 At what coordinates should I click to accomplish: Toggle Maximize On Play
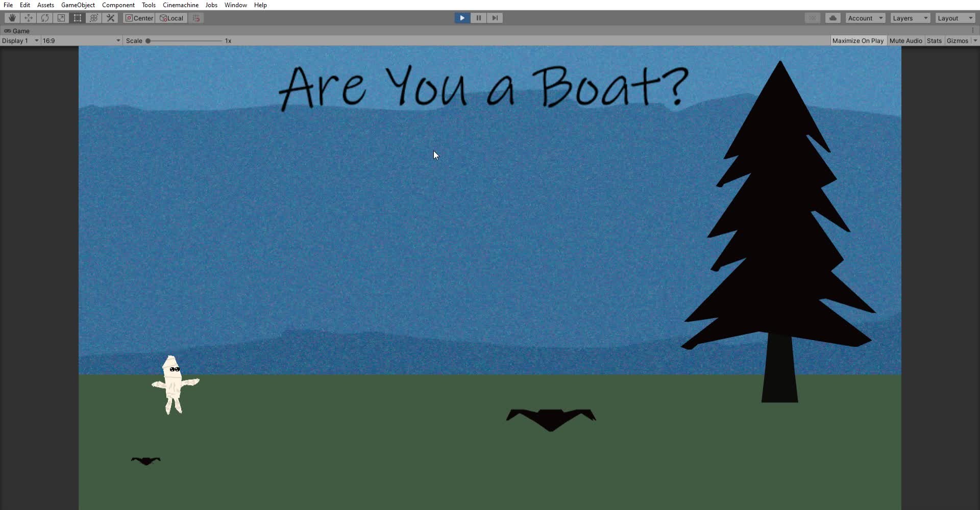tap(857, 41)
